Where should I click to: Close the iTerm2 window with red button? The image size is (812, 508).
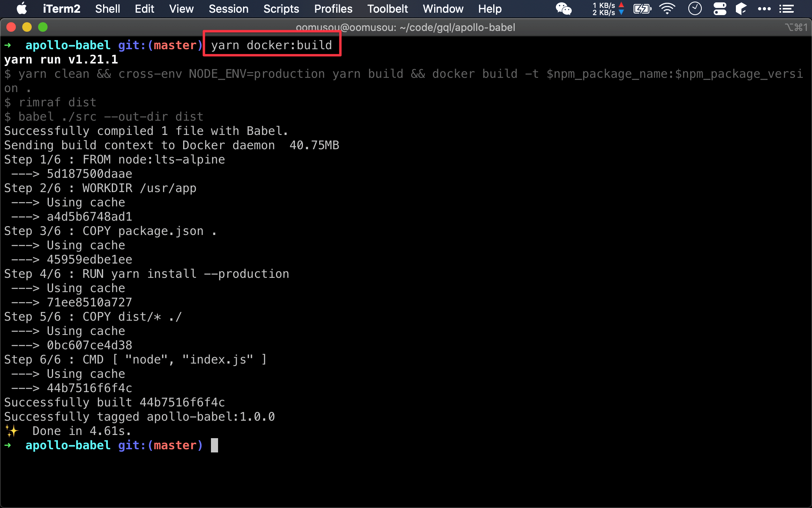(11, 27)
